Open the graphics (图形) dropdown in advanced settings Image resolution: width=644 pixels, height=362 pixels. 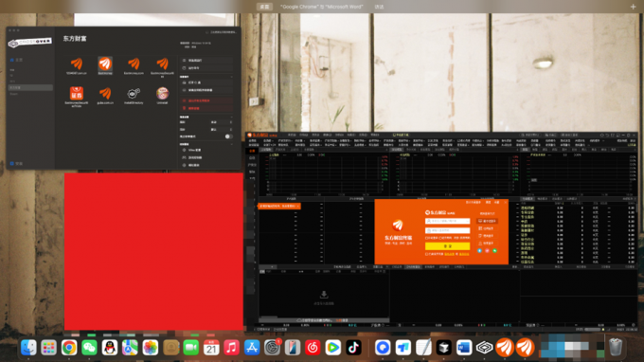tap(222, 122)
